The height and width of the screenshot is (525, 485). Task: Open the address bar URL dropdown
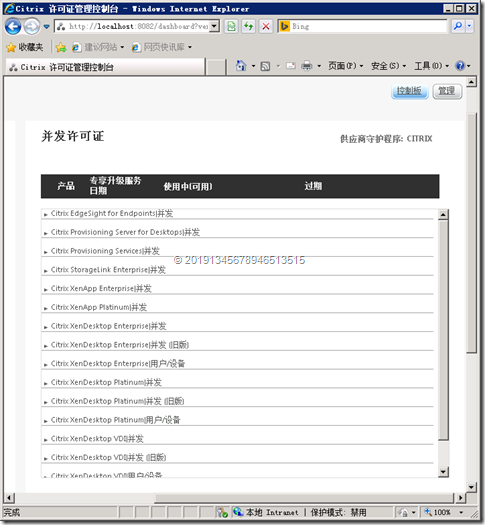[214, 26]
